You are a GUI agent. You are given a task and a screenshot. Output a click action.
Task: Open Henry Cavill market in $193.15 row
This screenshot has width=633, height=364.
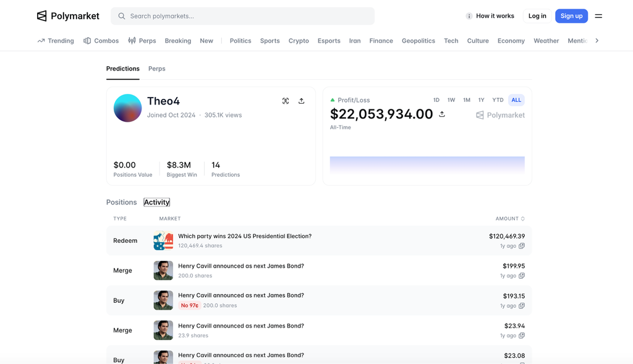241,295
